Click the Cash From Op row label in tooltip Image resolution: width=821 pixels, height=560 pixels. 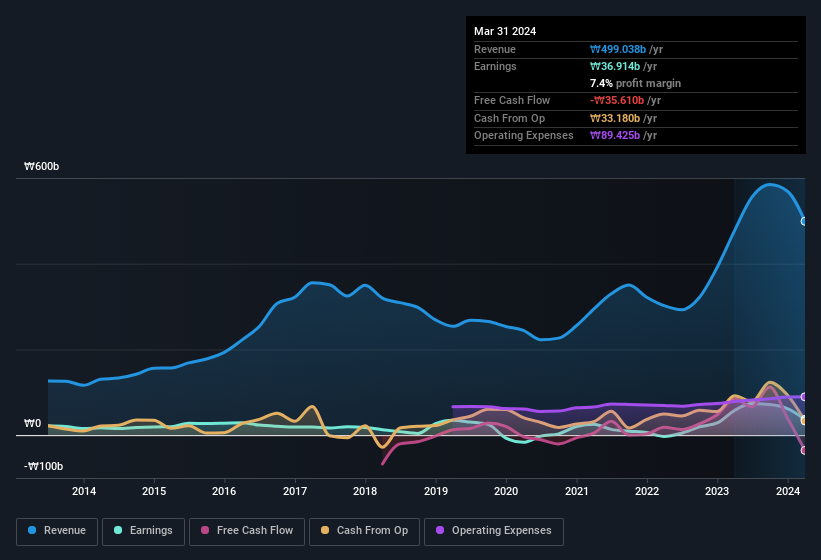tap(509, 118)
